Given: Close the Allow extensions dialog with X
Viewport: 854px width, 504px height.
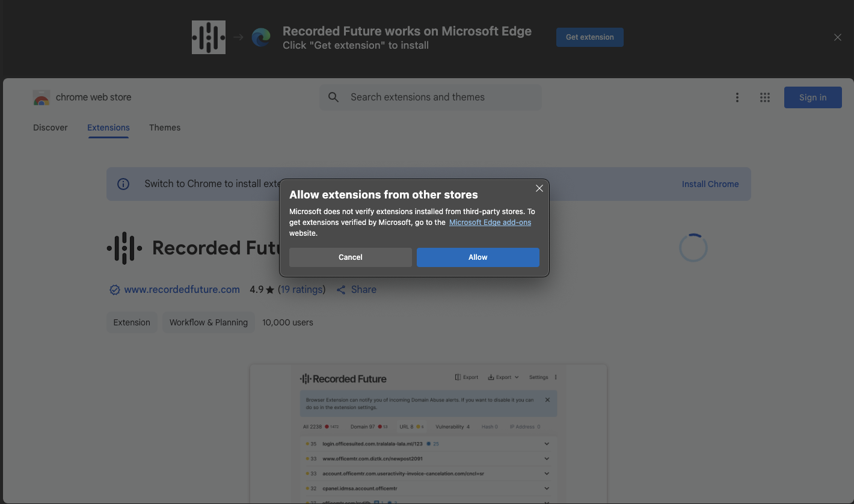Looking at the screenshot, I should (x=539, y=188).
